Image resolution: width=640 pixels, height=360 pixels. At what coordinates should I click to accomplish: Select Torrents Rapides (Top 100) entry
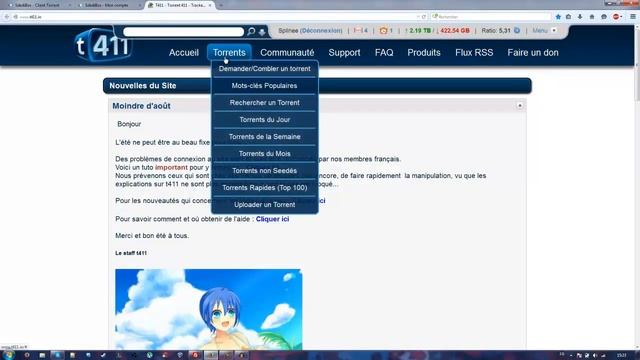264,188
